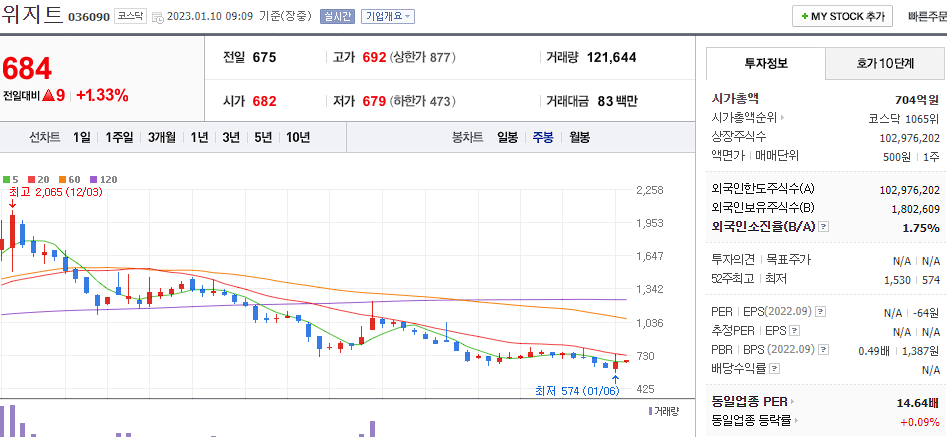Select the 1년 line chart period
The image size is (947, 437).
[x=199, y=138]
